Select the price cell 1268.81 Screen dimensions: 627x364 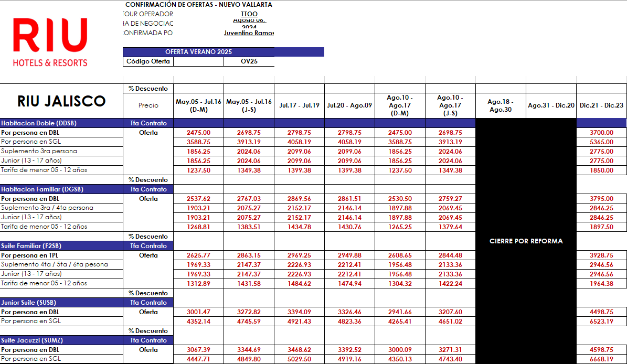[199, 227]
